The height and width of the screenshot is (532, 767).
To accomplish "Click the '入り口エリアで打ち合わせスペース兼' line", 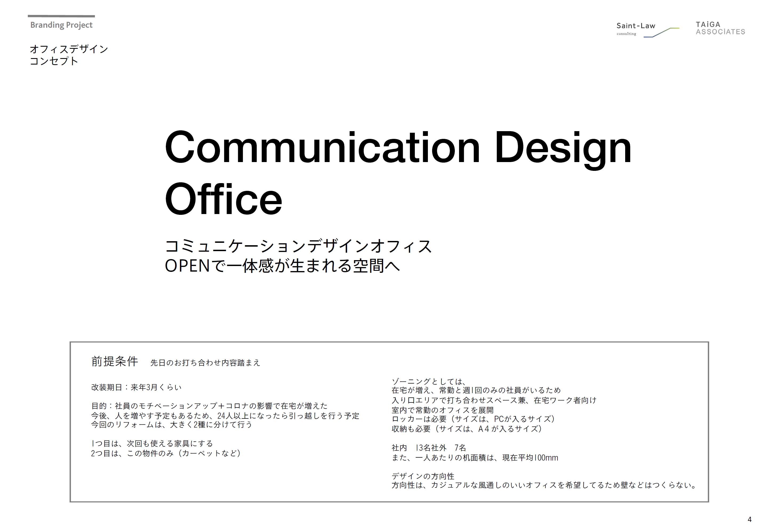I will point(494,400).
